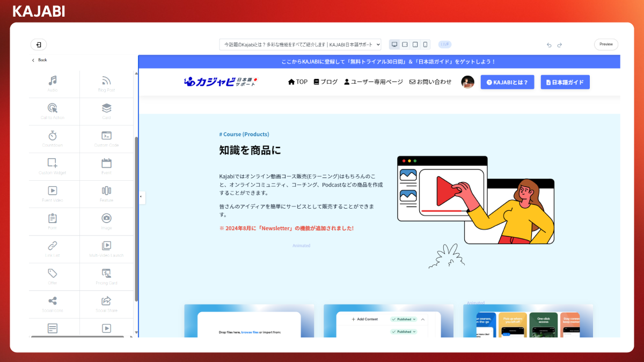This screenshot has width=644, height=362.
Task: Click the blue announcement bar text
Action: click(388, 62)
